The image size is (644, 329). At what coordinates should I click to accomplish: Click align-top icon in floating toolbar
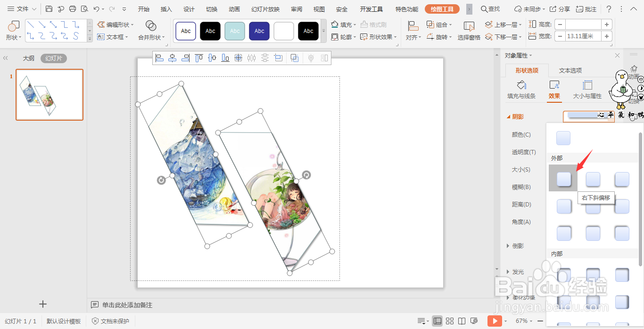(x=199, y=58)
